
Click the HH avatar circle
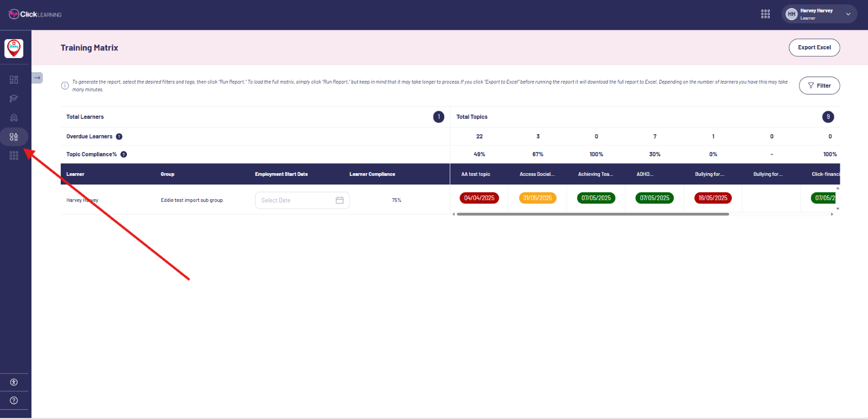(x=792, y=14)
